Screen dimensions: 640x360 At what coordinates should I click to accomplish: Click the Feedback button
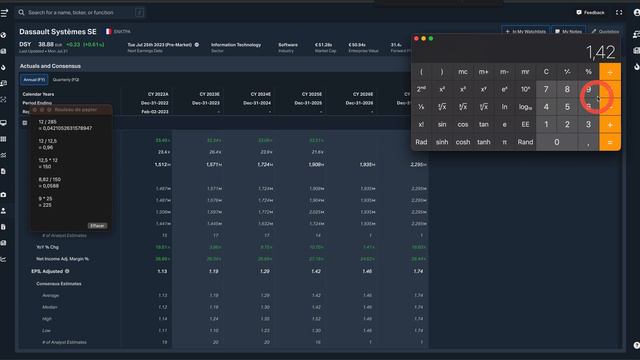coord(590,13)
